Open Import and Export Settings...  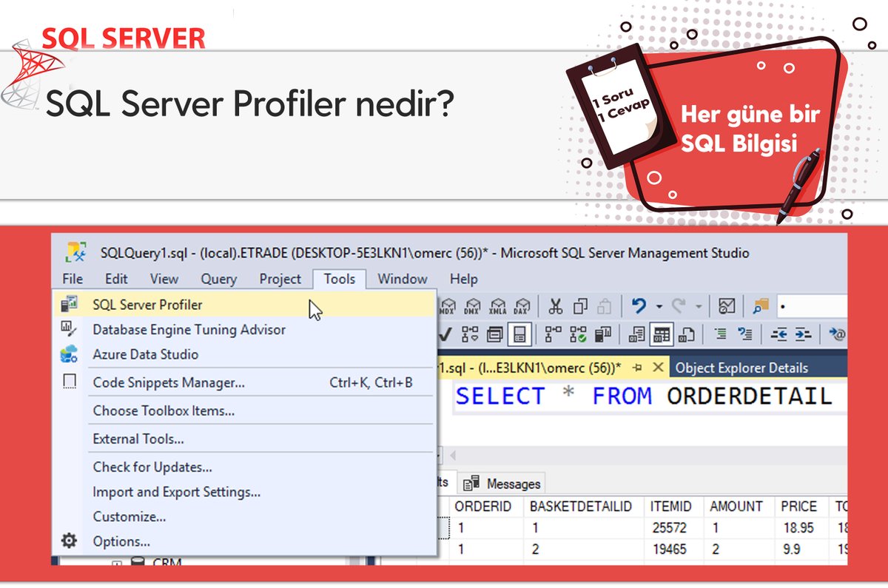(x=245, y=491)
